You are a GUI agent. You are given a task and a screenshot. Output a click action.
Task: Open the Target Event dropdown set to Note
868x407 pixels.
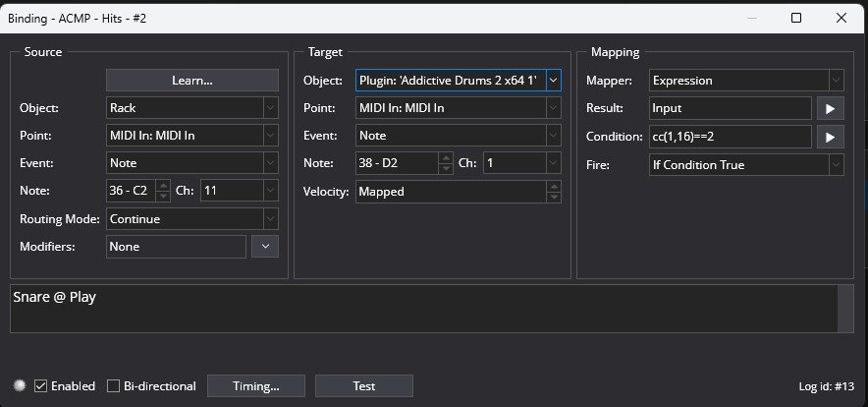[x=459, y=136]
